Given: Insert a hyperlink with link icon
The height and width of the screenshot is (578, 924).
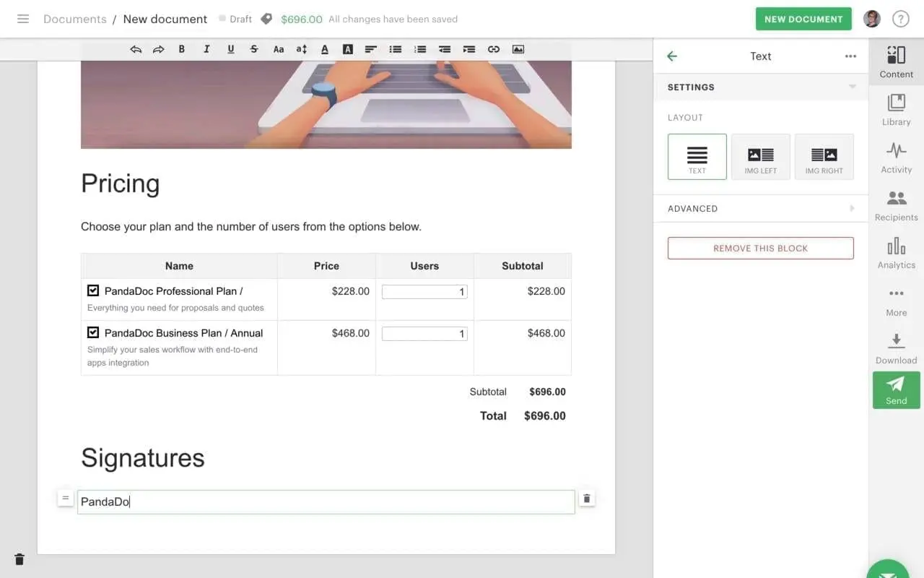Looking at the screenshot, I should (x=494, y=49).
